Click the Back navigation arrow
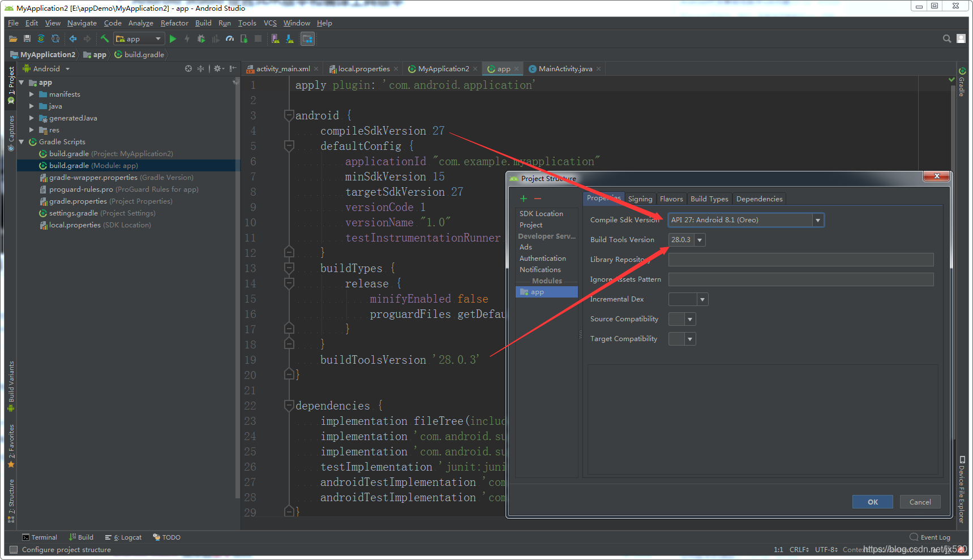This screenshot has height=560, width=973. point(73,39)
